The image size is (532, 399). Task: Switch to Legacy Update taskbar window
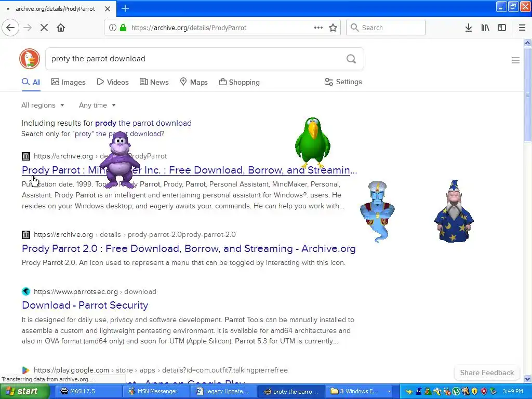[x=223, y=391]
